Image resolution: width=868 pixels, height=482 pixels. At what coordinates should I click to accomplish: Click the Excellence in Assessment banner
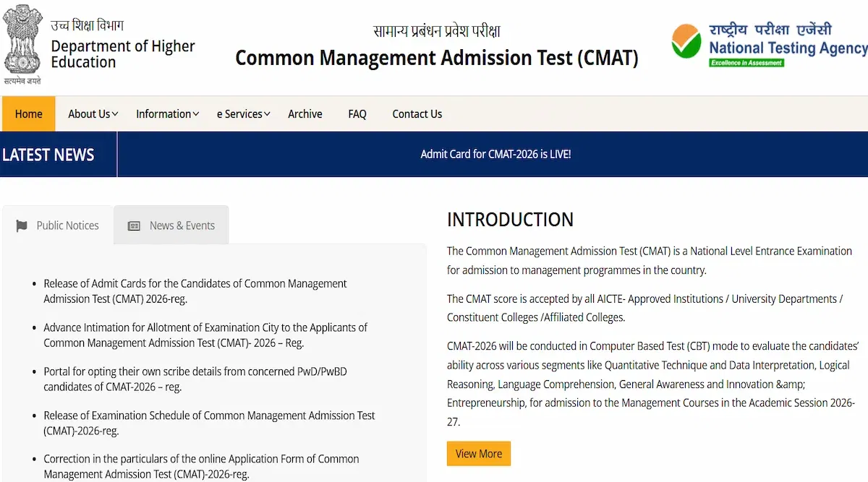(x=746, y=62)
